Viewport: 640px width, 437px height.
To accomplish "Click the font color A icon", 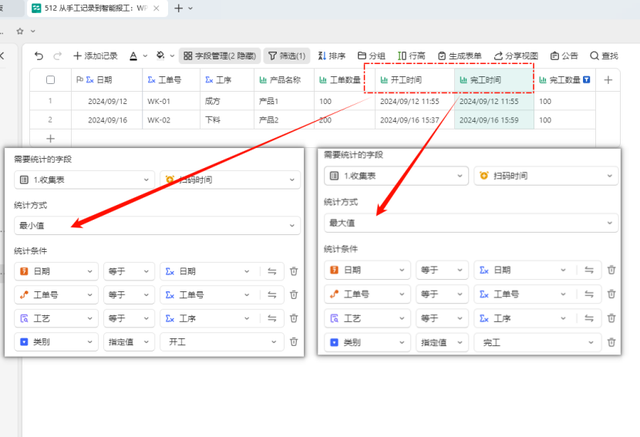I will click(133, 56).
